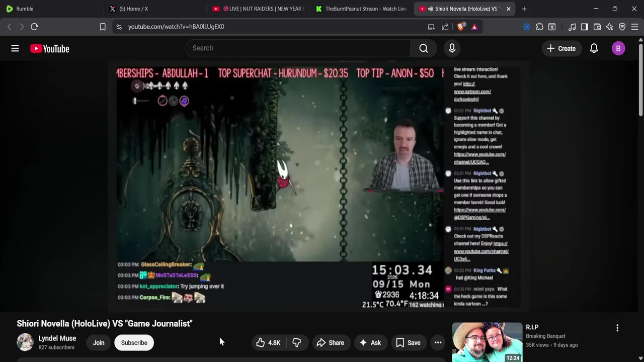Subscribe to Lyndel Muse
Image resolution: width=644 pixels, height=362 pixels.
(134, 343)
